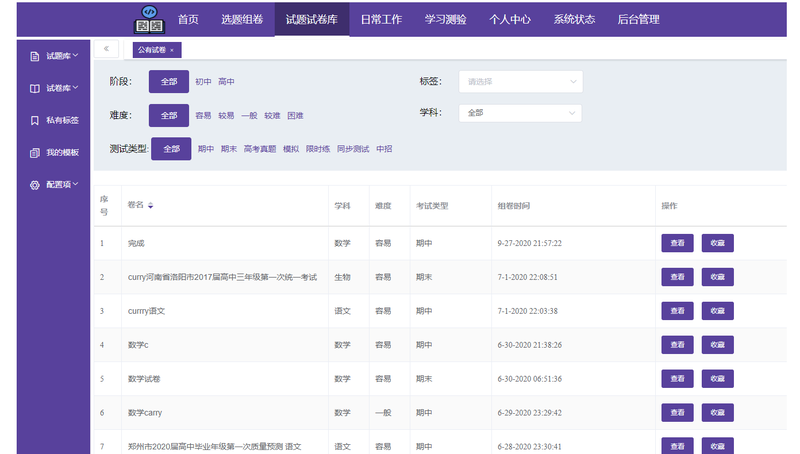Click 收藏 for 数学试卷
The height and width of the screenshot is (454, 800).
point(718,379)
